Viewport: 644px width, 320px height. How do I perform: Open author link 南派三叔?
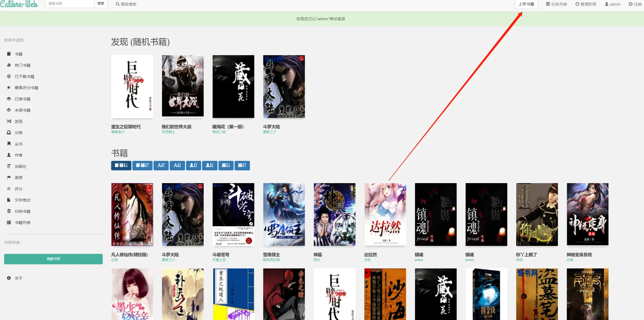[219, 132]
